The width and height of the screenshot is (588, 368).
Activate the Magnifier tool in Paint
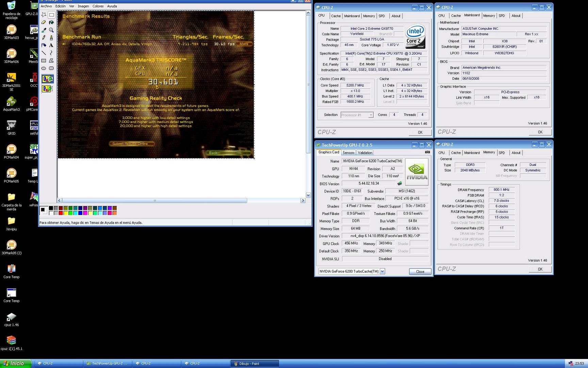(x=51, y=30)
